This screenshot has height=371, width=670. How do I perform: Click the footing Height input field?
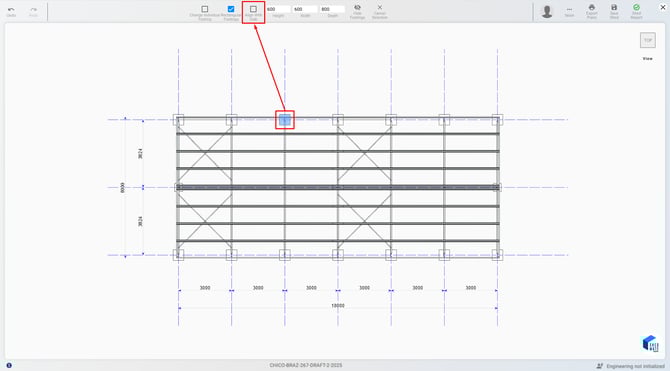[x=278, y=9]
